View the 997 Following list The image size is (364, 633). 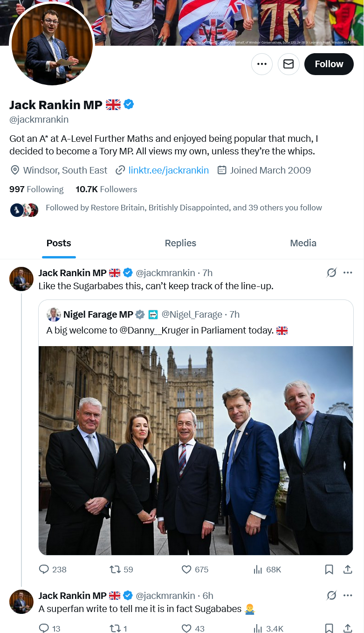coord(36,189)
